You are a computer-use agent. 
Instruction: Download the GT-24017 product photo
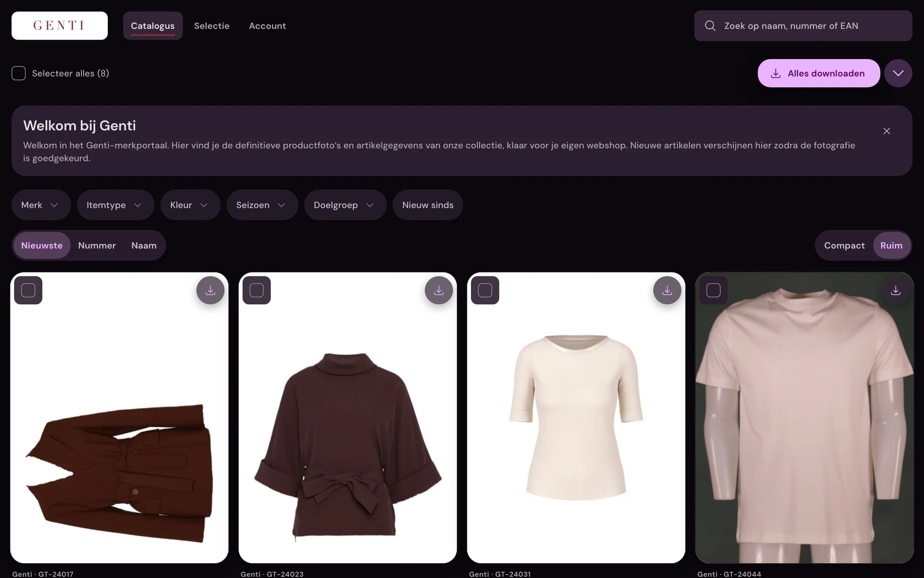210,290
